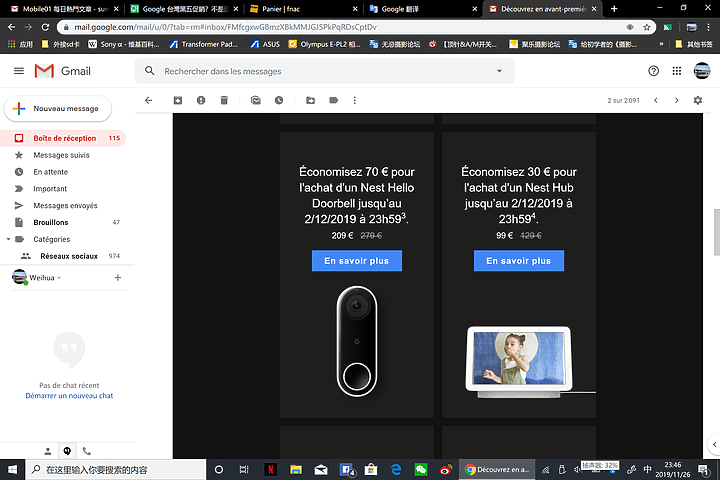
Task: Open the Google apps grid
Action: (x=676, y=71)
